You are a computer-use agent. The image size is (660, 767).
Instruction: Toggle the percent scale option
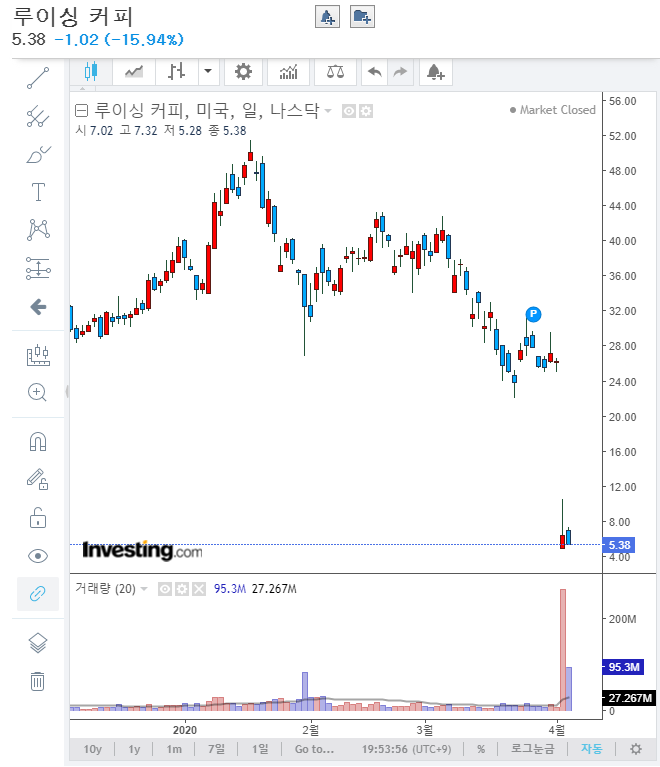481,749
